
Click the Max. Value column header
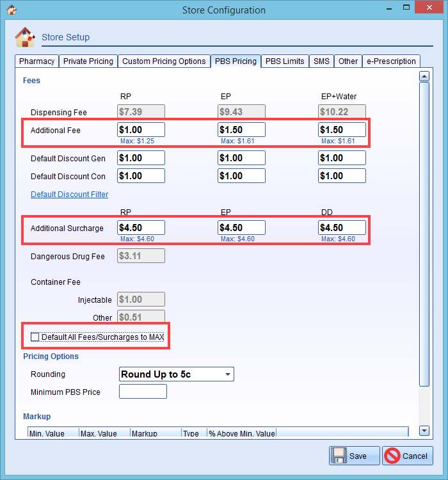pyautogui.click(x=104, y=433)
